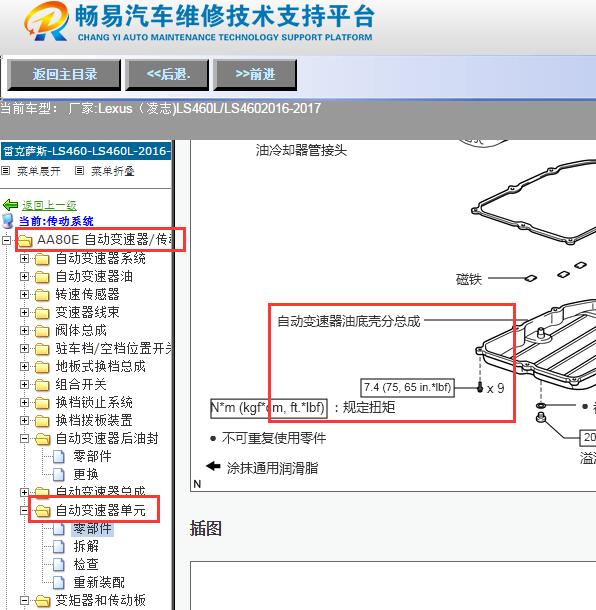Click the 自动变速器油底壳分总成 diagram label

coord(349,321)
